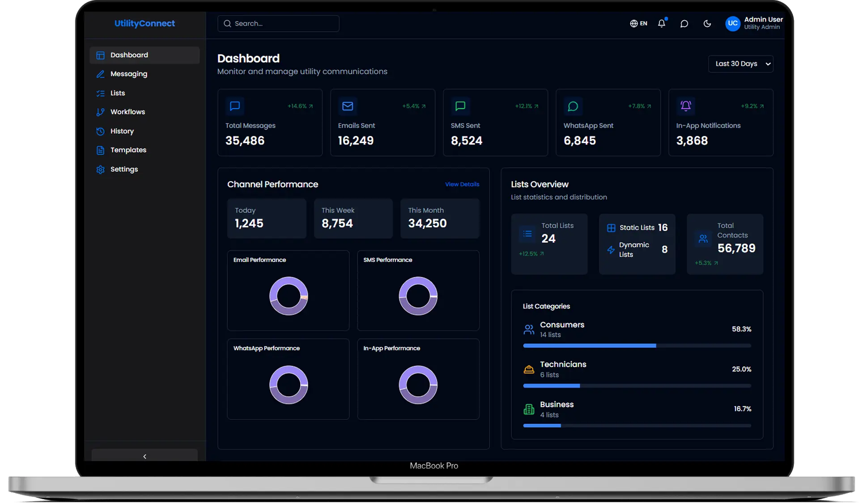Viewport: 863px width, 504px height.
Task: Click the In-App Notifications bell icon
Action: point(685,106)
